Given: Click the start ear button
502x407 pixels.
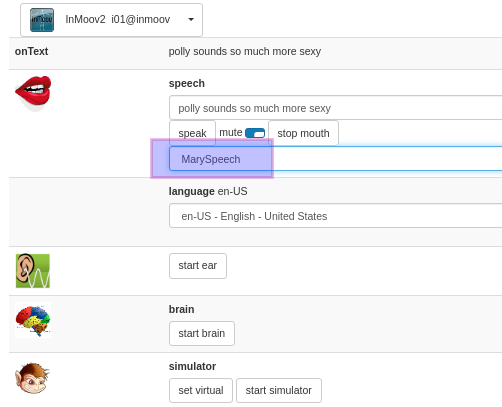Looking at the screenshot, I should [x=198, y=265].
